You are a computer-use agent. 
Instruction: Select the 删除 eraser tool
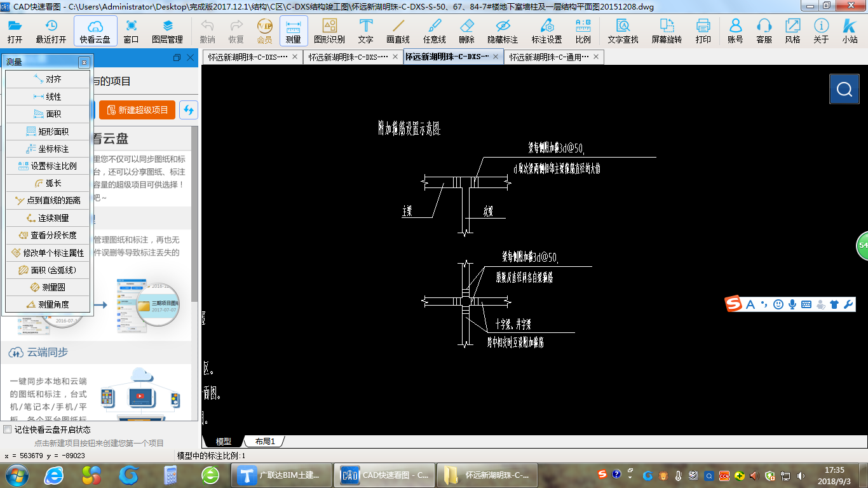click(466, 31)
